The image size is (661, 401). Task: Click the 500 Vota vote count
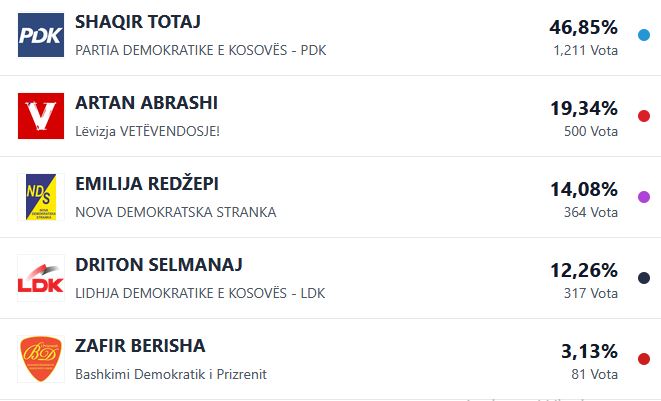tap(591, 131)
